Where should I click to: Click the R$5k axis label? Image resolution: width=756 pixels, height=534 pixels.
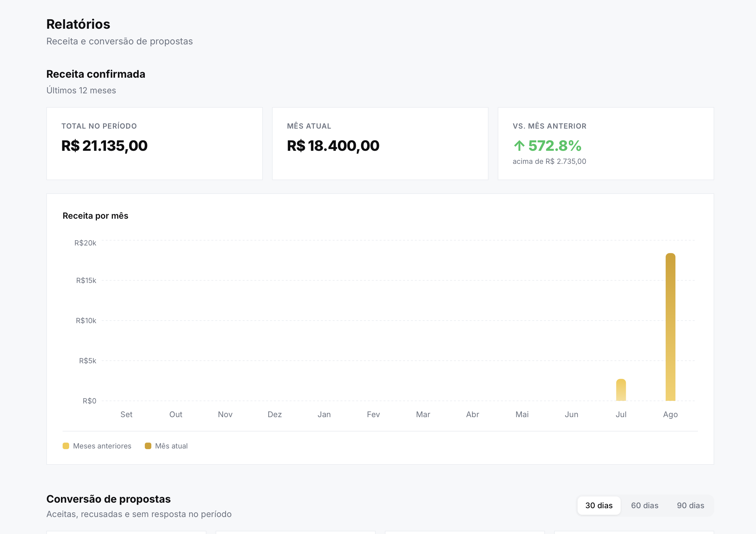pos(88,361)
